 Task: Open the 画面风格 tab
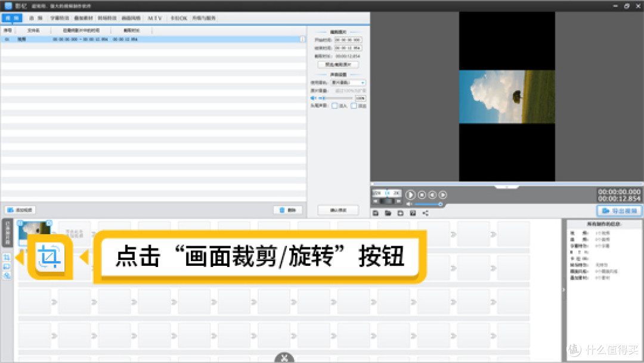[131, 18]
